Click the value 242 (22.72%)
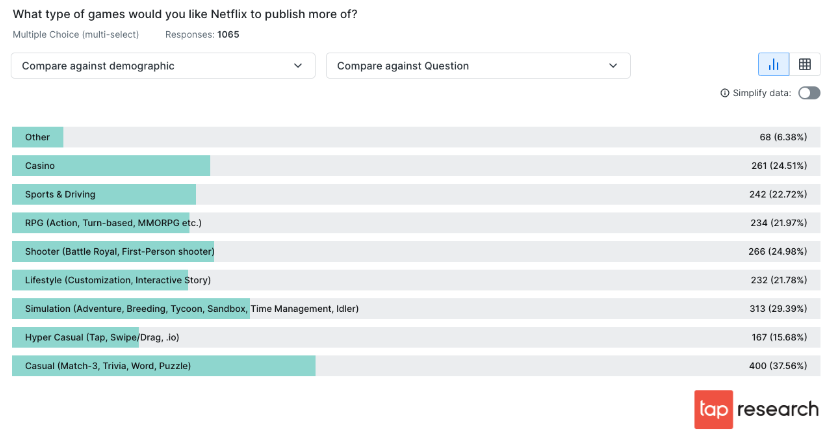The height and width of the screenshot is (437, 837). (778, 194)
